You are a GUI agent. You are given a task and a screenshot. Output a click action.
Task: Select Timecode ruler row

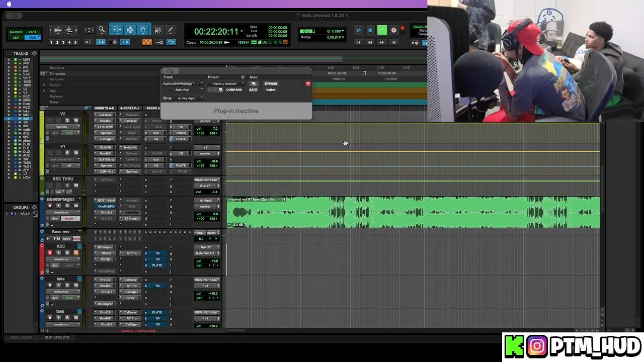[57, 73]
